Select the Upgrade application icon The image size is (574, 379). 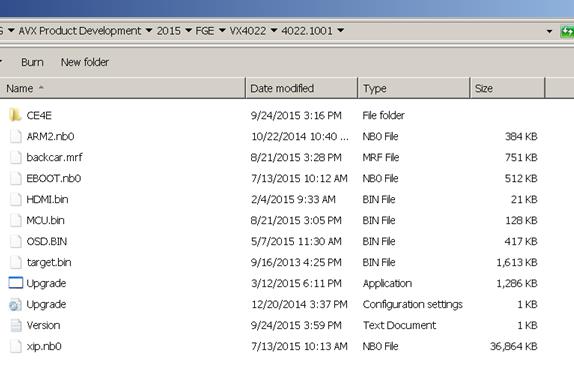[15, 283]
